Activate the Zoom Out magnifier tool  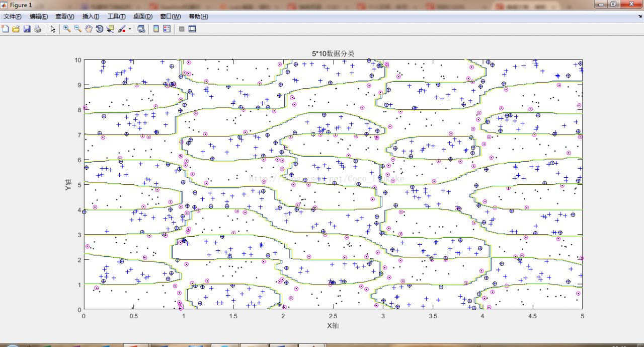[77, 29]
